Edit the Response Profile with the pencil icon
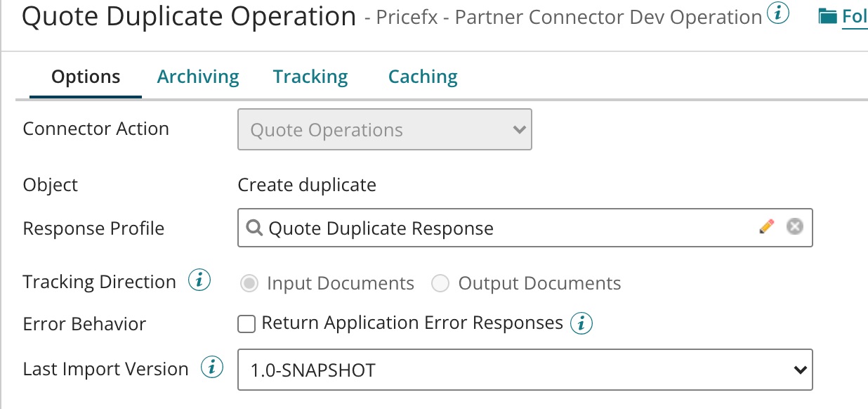Screen dimensions: 868x409 pyautogui.click(x=767, y=226)
